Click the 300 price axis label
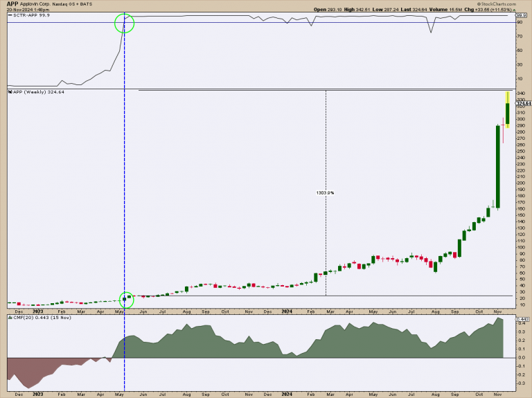The width and height of the screenshot is (532, 398). click(521, 119)
